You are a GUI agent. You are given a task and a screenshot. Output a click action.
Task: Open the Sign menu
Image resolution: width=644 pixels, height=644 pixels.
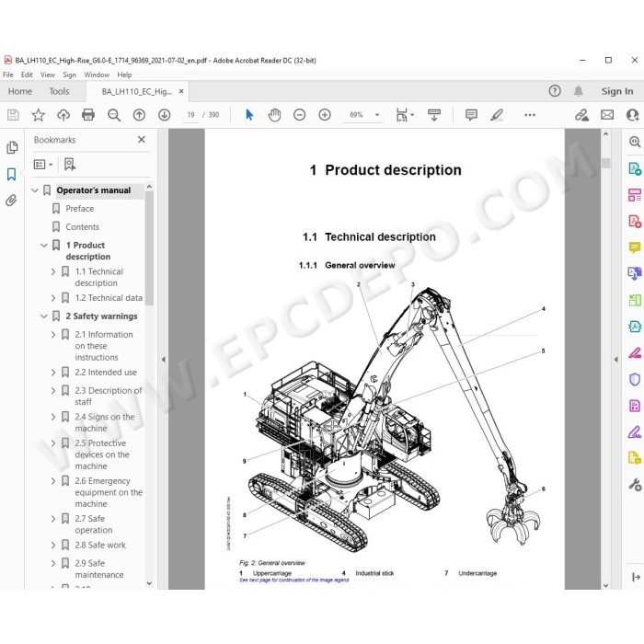69,75
